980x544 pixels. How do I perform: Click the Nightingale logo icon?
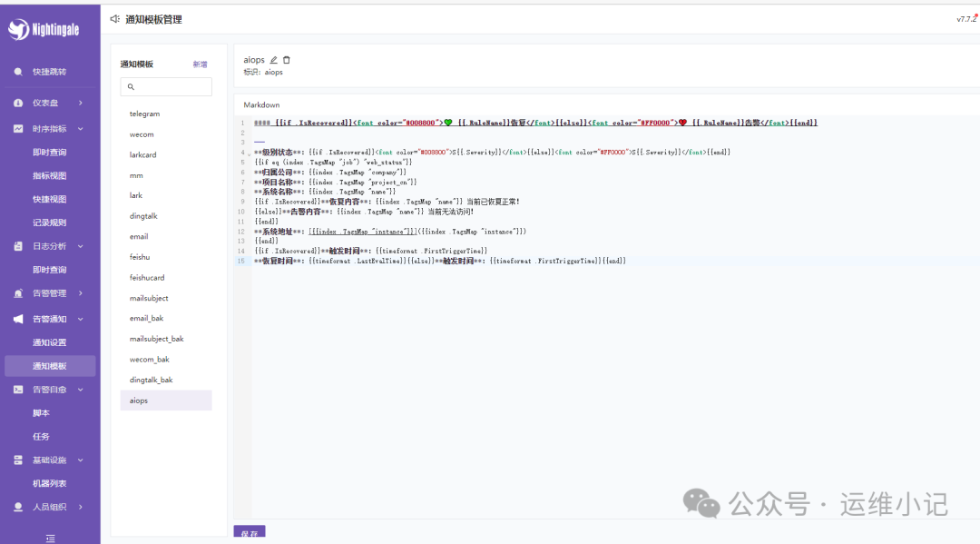pyautogui.click(x=18, y=30)
